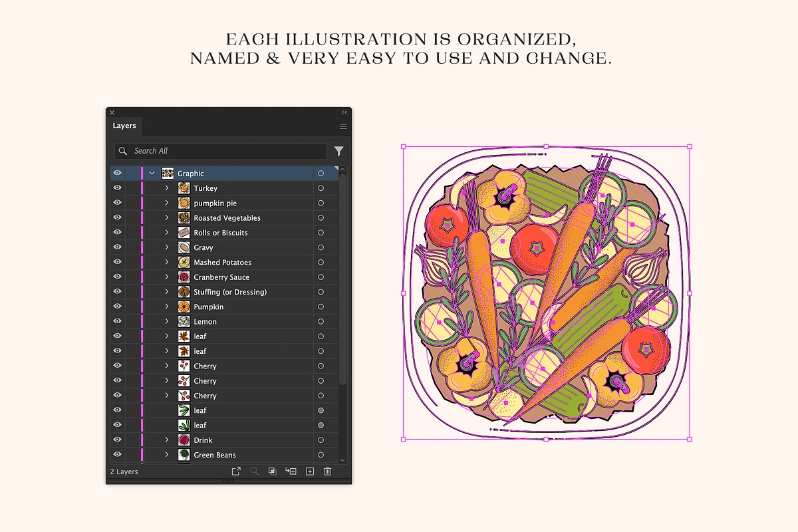Click the Graphic layer thumbnail

click(168, 174)
